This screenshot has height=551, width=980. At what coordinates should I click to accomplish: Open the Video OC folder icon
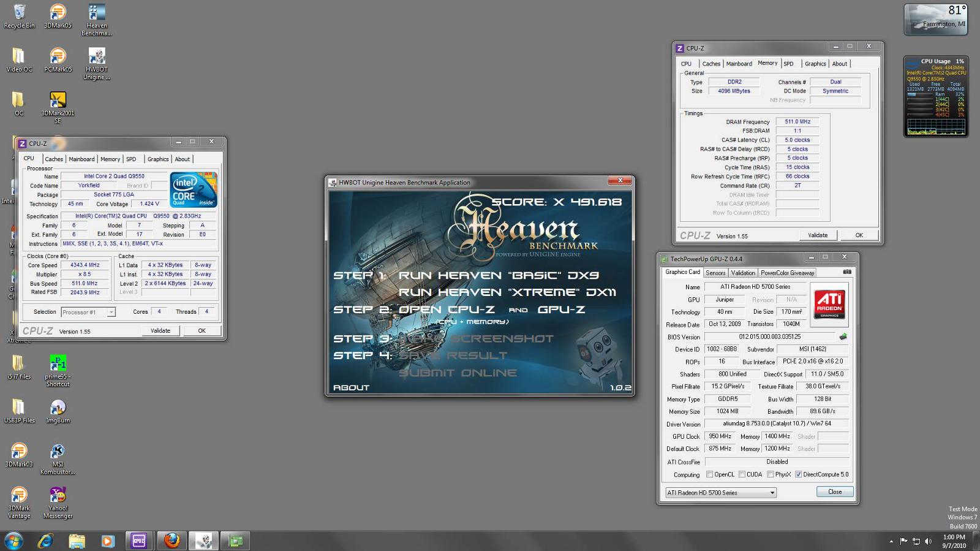click(19, 60)
